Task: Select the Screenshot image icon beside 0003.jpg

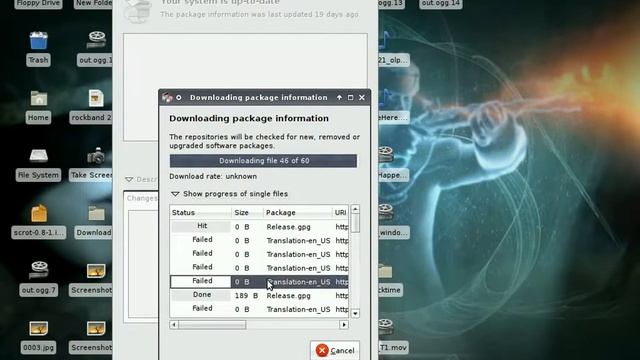Action: click(96, 328)
